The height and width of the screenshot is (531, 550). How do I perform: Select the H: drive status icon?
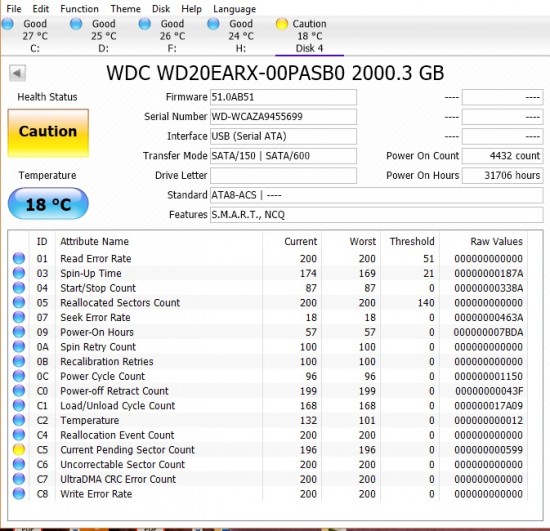point(213,24)
